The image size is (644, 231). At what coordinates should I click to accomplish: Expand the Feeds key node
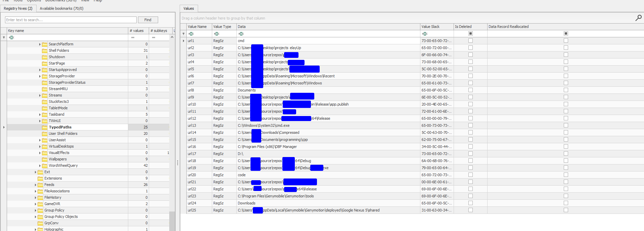coord(36,185)
